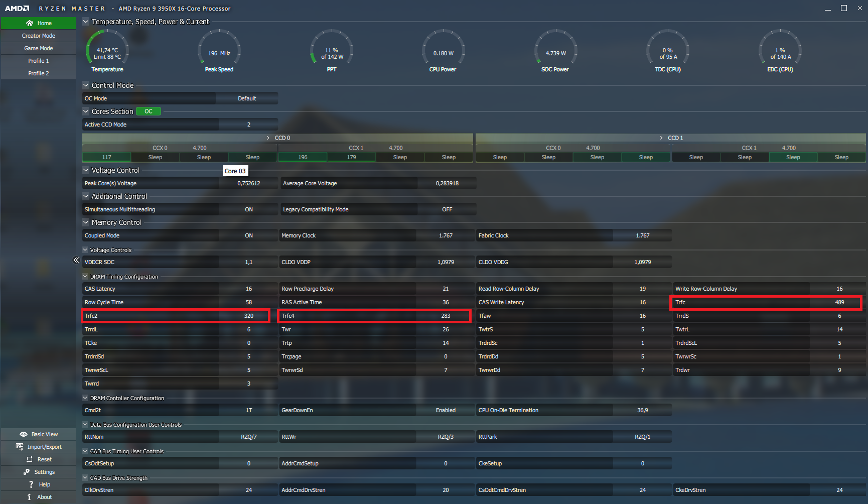Screen dimensions: 868x504
Task: Click the CPU On-Die Termination value 36,9
Action: coord(643,410)
